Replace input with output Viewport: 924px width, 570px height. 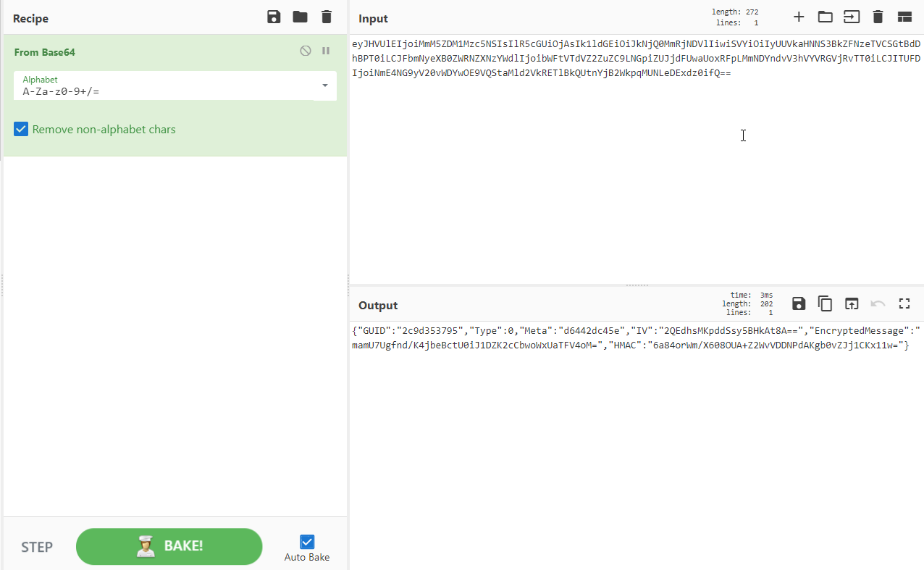click(852, 304)
